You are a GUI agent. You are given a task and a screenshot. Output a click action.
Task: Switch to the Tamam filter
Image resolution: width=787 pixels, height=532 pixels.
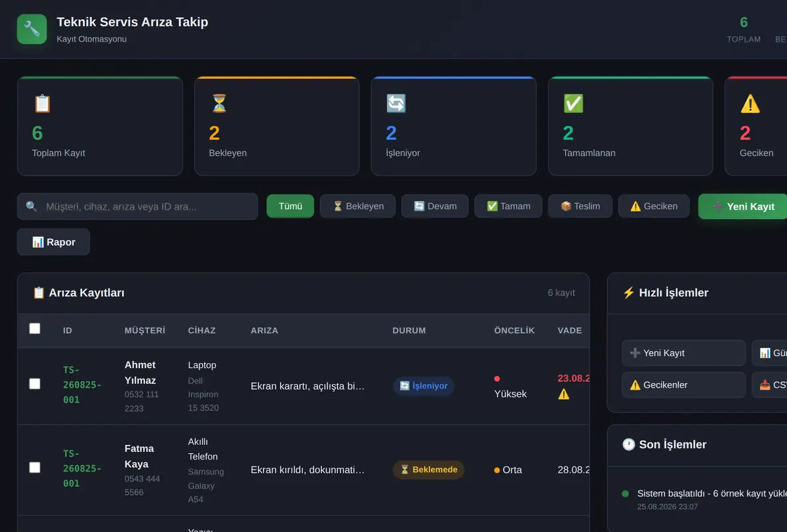(x=509, y=206)
